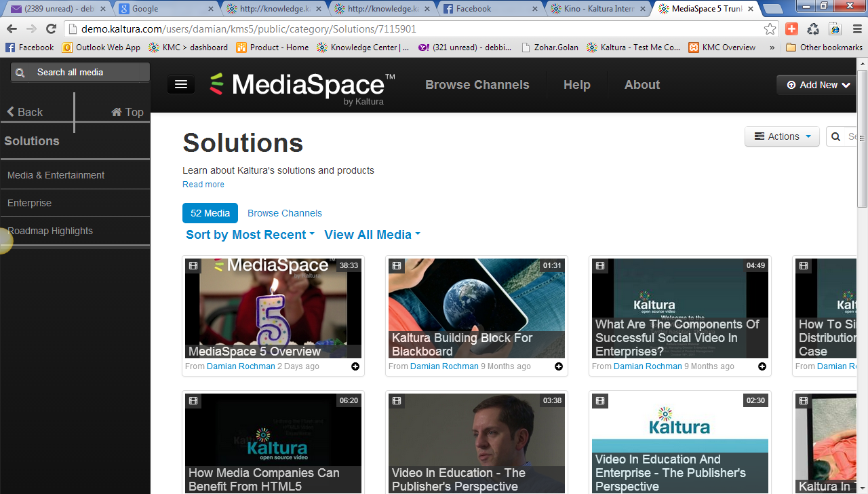Screen dimensions: 868x494
Task: Open About in the top navigation
Action: 642,85
